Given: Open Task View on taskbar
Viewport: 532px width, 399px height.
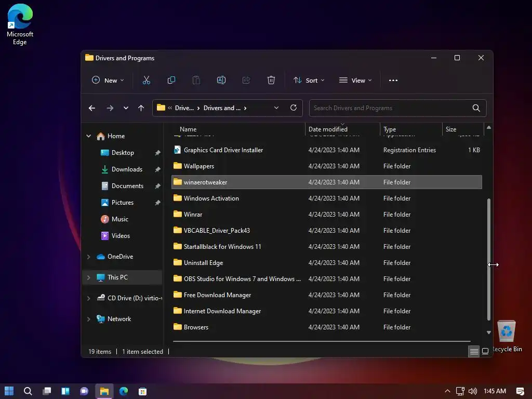Looking at the screenshot, I should coord(47,391).
